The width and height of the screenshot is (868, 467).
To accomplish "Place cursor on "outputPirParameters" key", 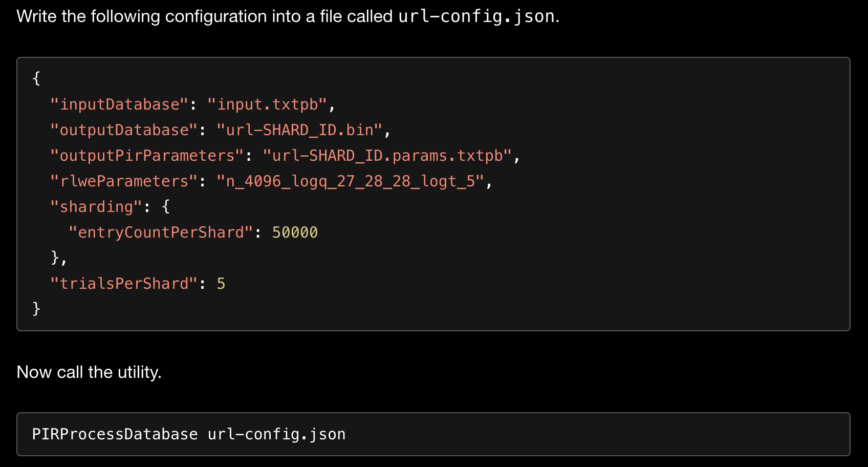I will (x=147, y=156).
